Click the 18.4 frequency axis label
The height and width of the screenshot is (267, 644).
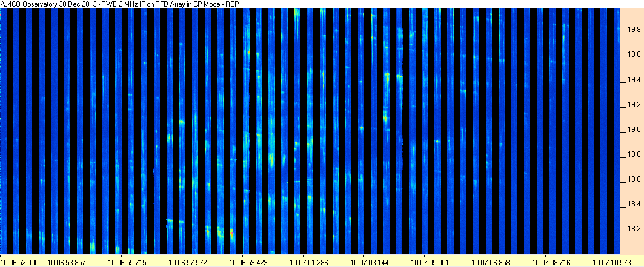click(x=634, y=204)
